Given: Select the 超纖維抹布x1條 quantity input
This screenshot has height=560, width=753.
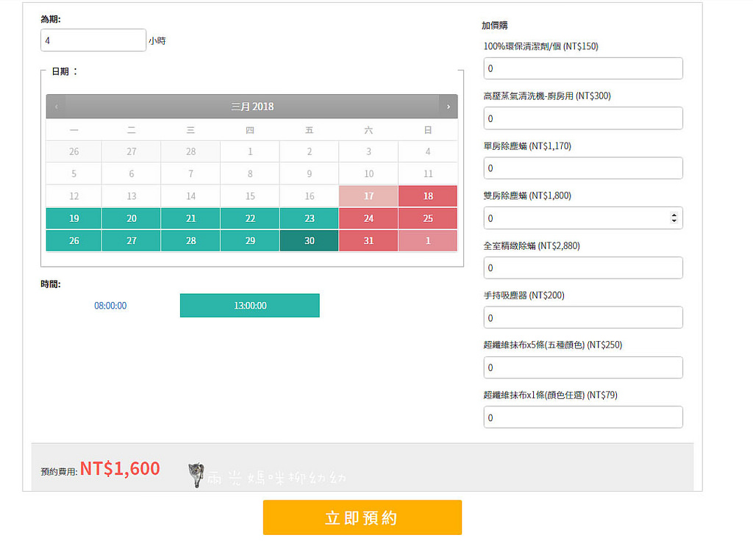Looking at the screenshot, I should pyautogui.click(x=582, y=417).
